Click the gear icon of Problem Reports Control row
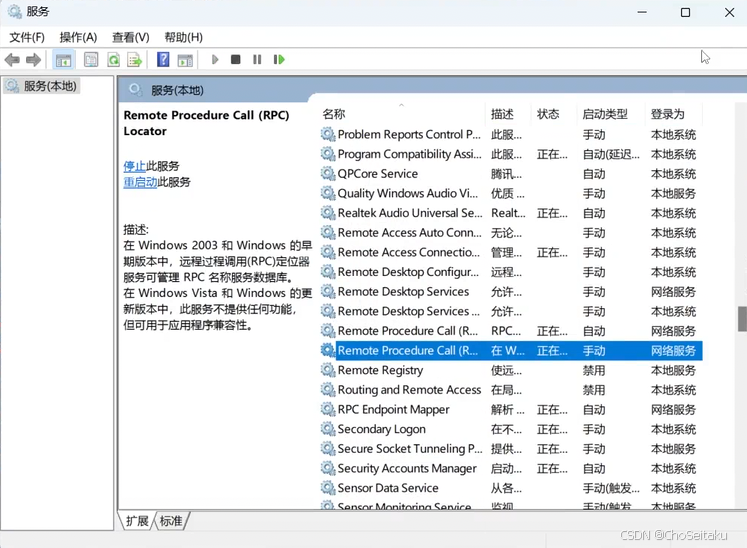This screenshot has width=747, height=548. [x=328, y=134]
